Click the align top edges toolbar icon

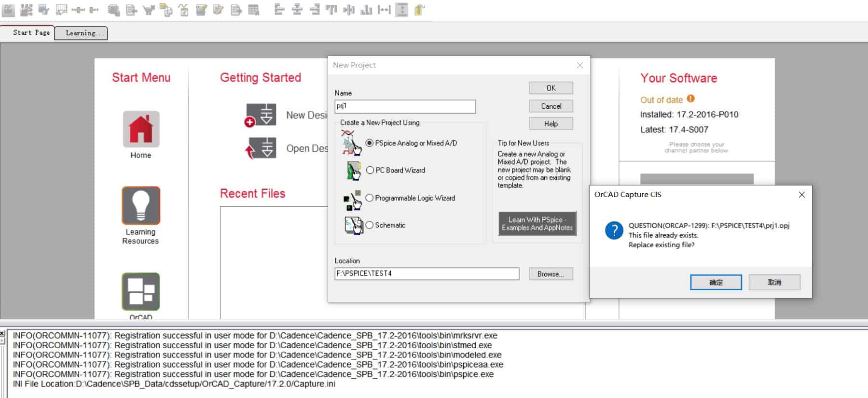click(331, 10)
